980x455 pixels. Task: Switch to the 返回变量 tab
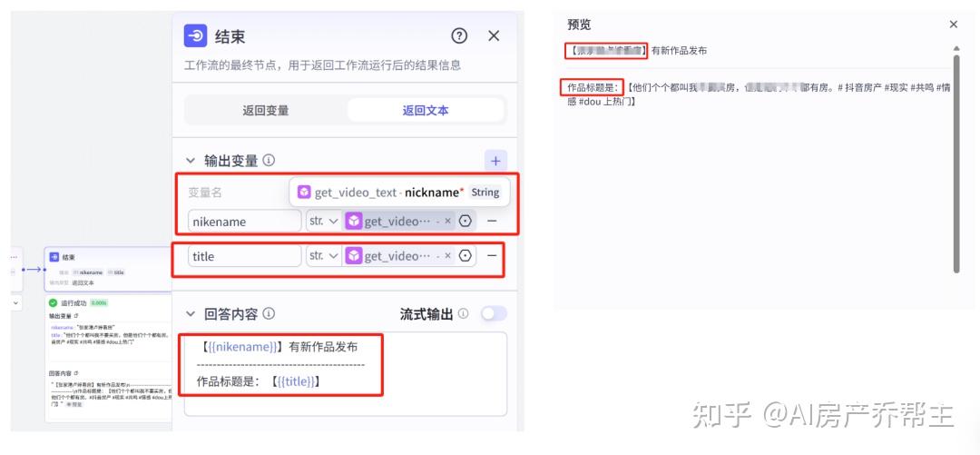tap(266, 111)
